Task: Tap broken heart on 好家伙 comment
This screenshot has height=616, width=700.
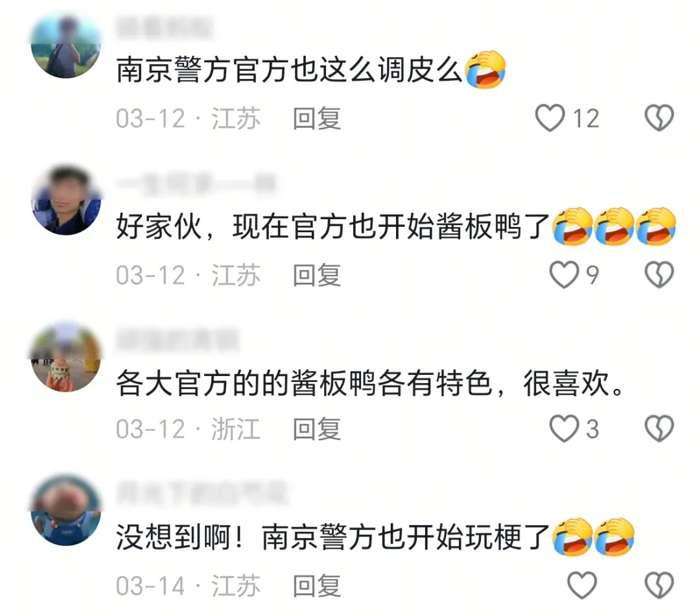Action: (x=659, y=275)
